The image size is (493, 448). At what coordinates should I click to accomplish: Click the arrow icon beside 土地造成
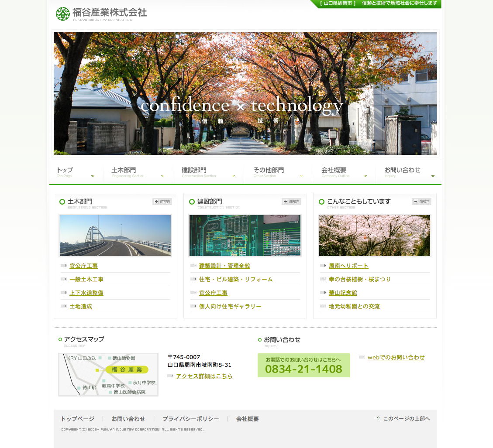coord(63,306)
